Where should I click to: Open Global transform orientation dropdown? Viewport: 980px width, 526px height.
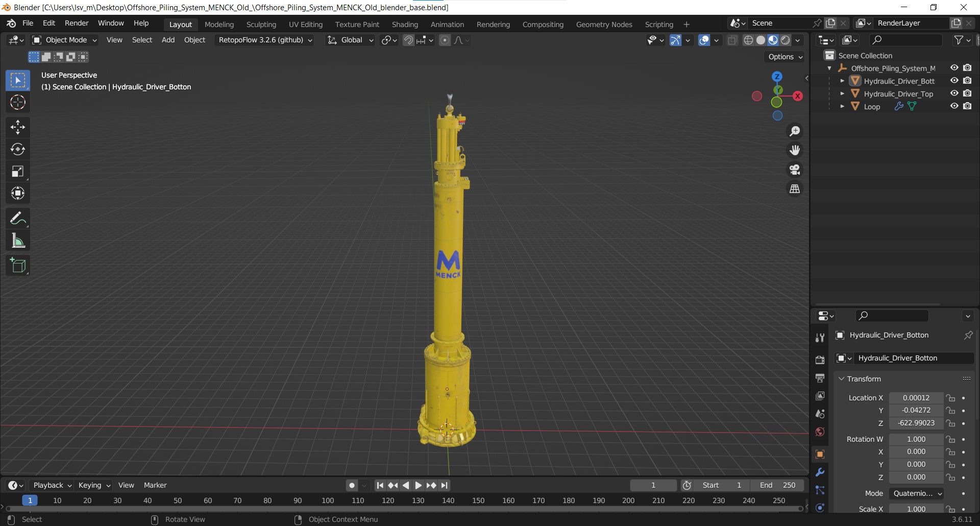coord(350,40)
